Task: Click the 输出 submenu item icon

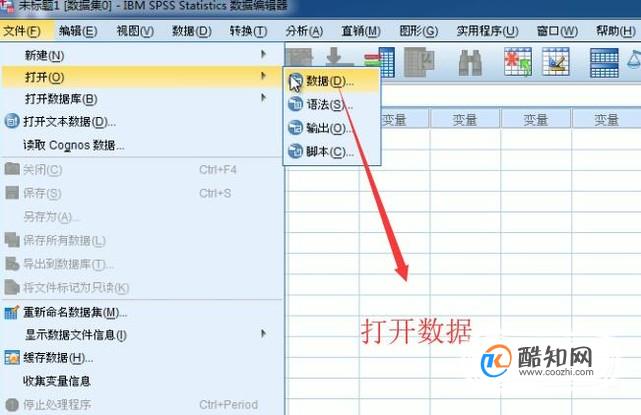Action: coord(296,128)
